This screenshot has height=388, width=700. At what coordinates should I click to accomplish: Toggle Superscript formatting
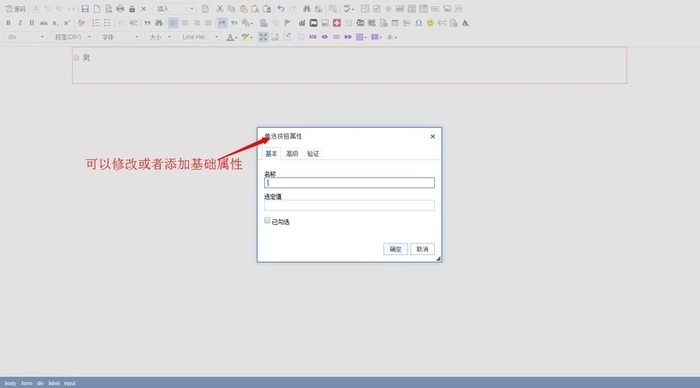(67, 23)
